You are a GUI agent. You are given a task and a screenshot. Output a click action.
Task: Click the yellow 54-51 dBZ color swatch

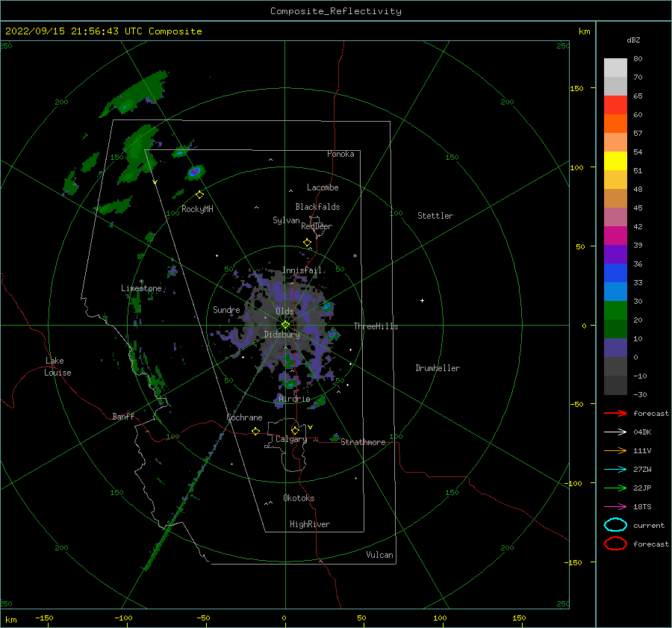615,161
